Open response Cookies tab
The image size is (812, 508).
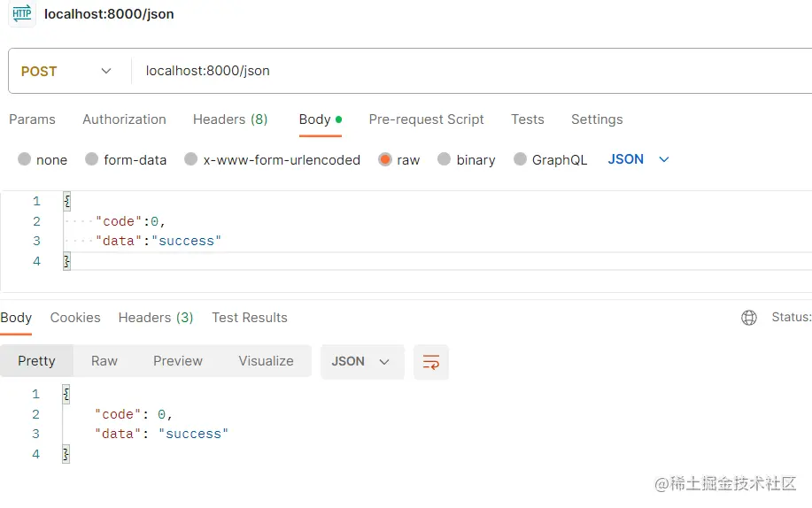(75, 318)
